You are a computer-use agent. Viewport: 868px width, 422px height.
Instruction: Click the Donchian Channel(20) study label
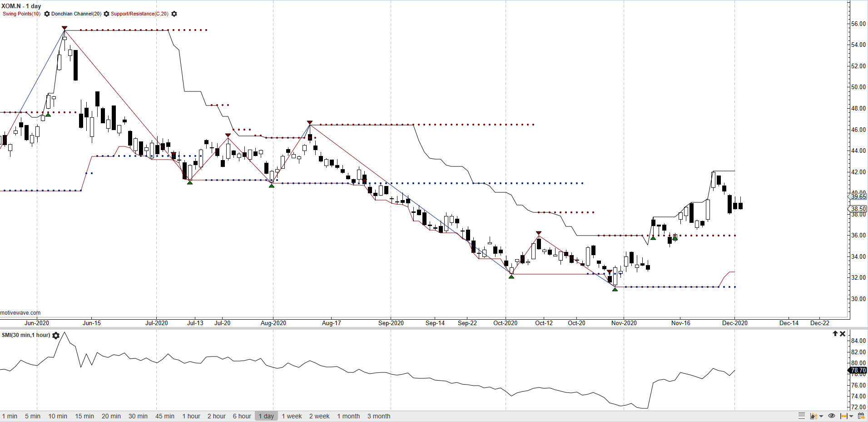76,14
